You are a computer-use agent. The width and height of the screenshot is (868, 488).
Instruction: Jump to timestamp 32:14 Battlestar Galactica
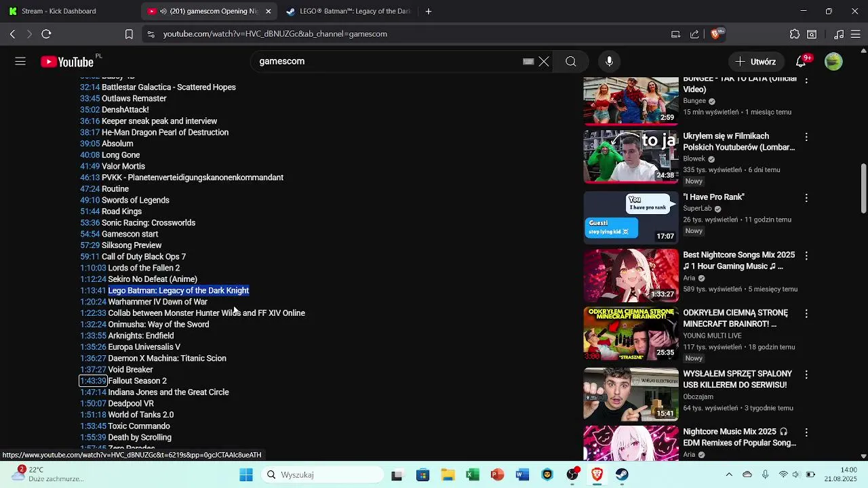pyautogui.click(x=90, y=87)
